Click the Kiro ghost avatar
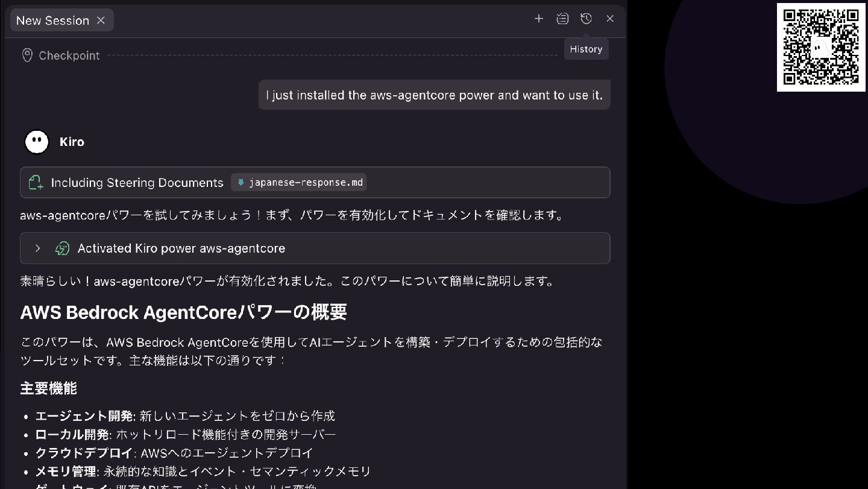 pyautogui.click(x=37, y=142)
